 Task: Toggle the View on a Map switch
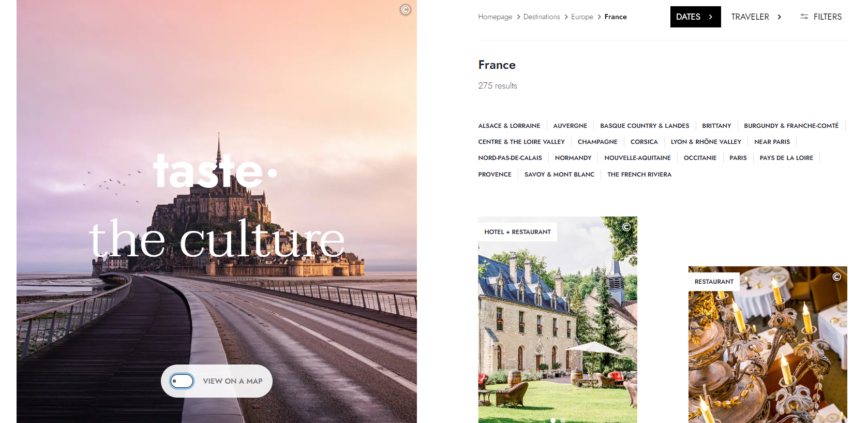(x=182, y=381)
